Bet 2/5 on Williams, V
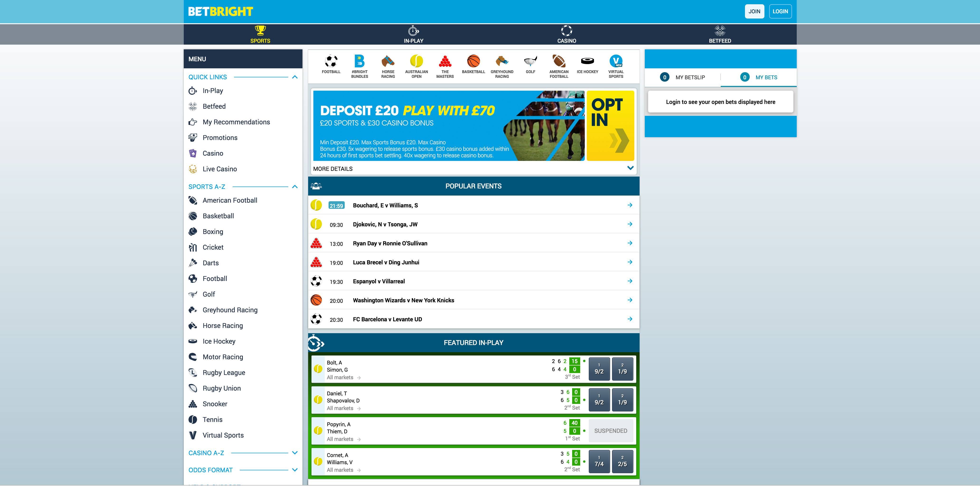Viewport: 980px width, 486px height. (x=622, y=461)
